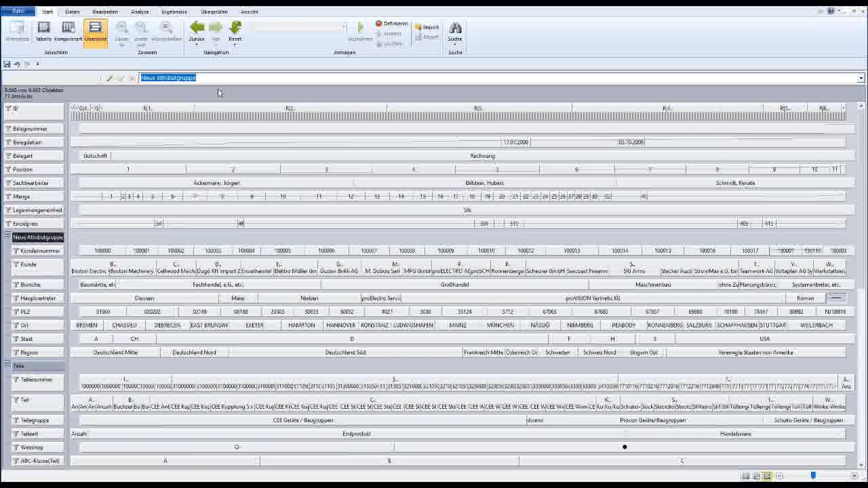Click the Ackermann, Jürgen segment

(x=216, y=183)
